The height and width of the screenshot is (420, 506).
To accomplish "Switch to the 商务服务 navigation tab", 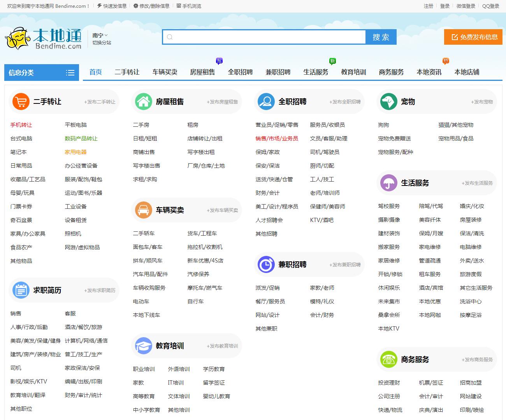I will (391, 72).
